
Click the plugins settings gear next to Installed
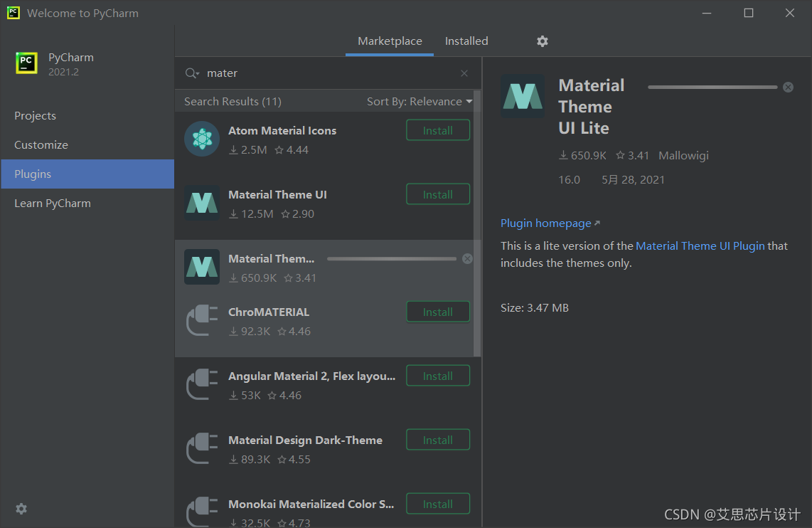tap(543, 41)
